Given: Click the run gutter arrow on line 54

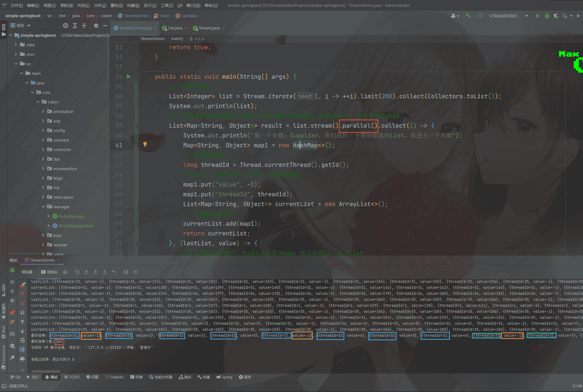Looking at the screenshot, I should [129, 77].
